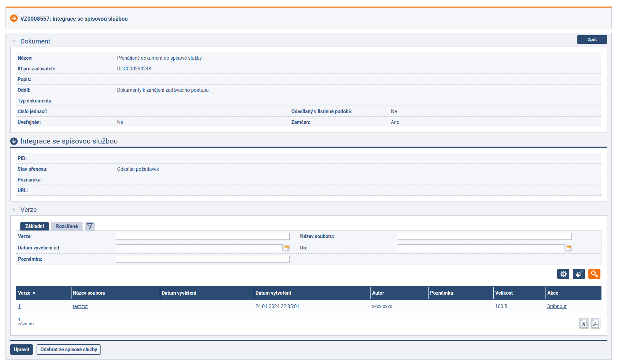
Task: Click Přenášený dokument do spisové služby text
Action: (160, 58)
